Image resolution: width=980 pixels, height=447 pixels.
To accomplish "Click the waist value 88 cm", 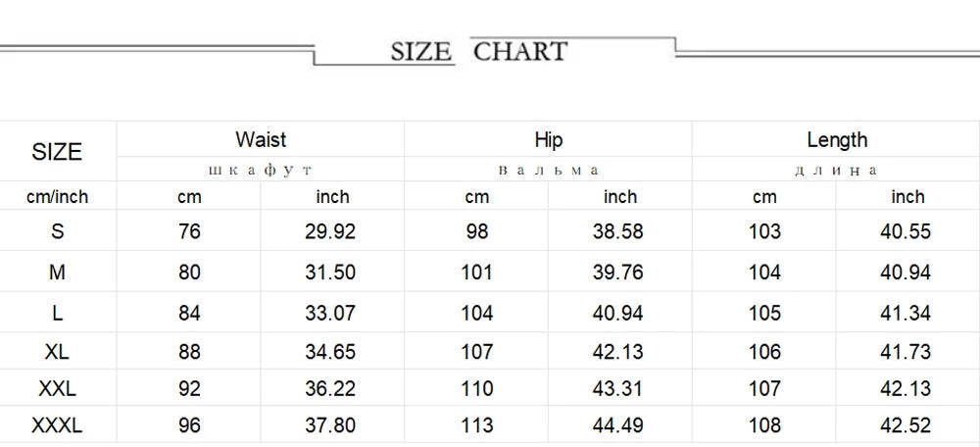I will [x=189, y=352].
